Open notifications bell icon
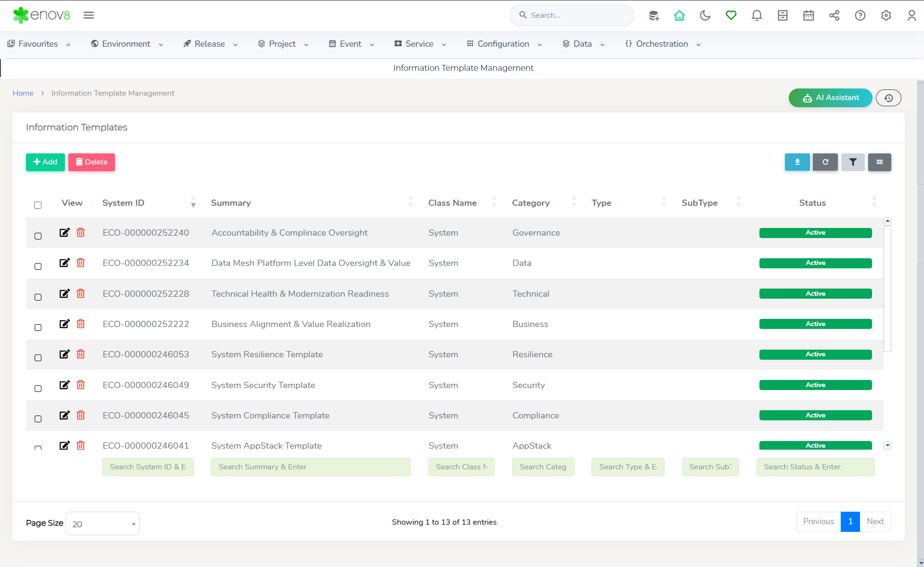The height and width of the screenshot is (567, 924). click(x=757, y=15)
